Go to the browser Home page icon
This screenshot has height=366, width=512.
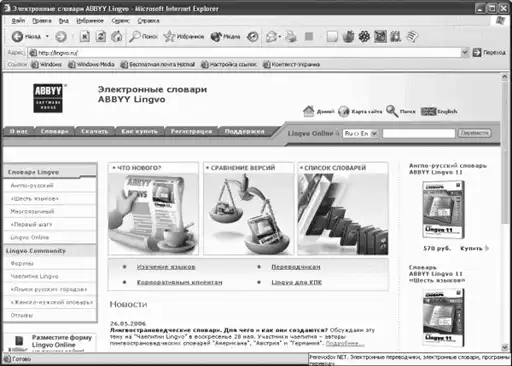(116, 36)
